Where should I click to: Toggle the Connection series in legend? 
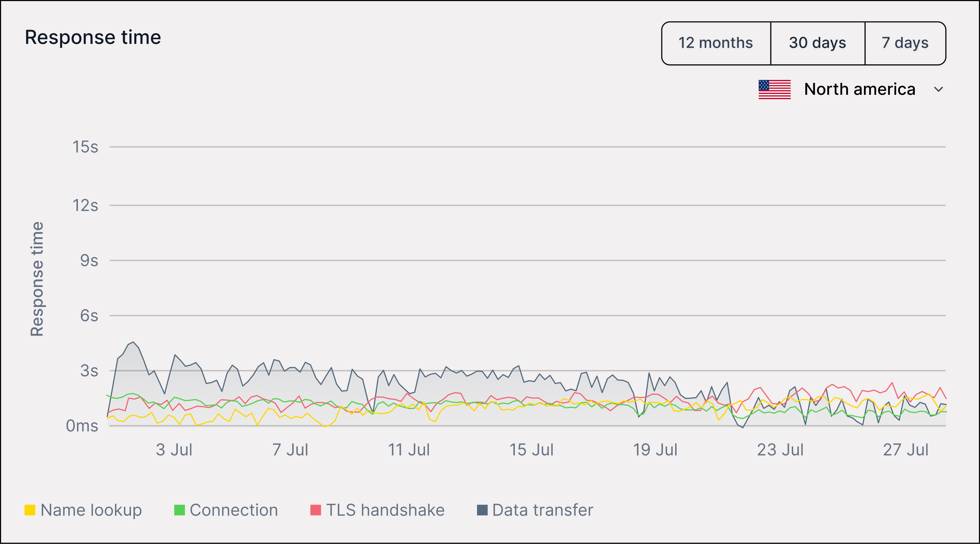pyautogui.click(x=226, y=510)
